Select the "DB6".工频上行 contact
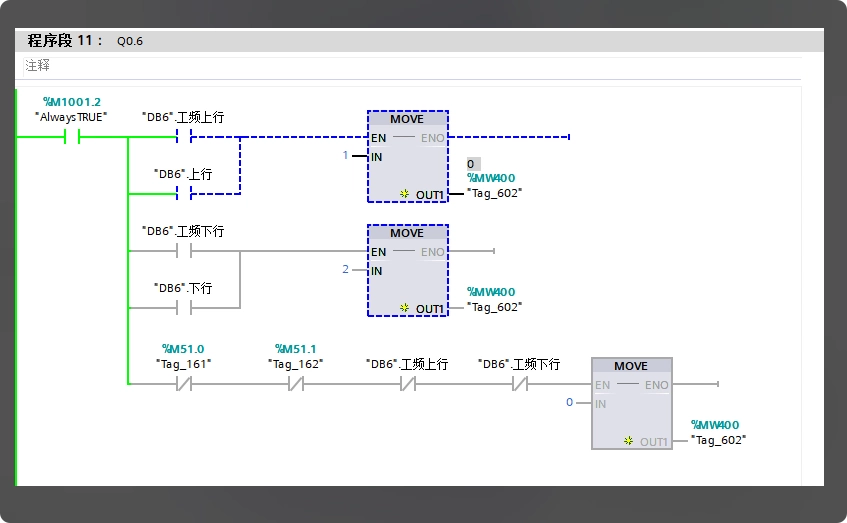The width and height of the screenshot is (847, 523). click(184, 137)
